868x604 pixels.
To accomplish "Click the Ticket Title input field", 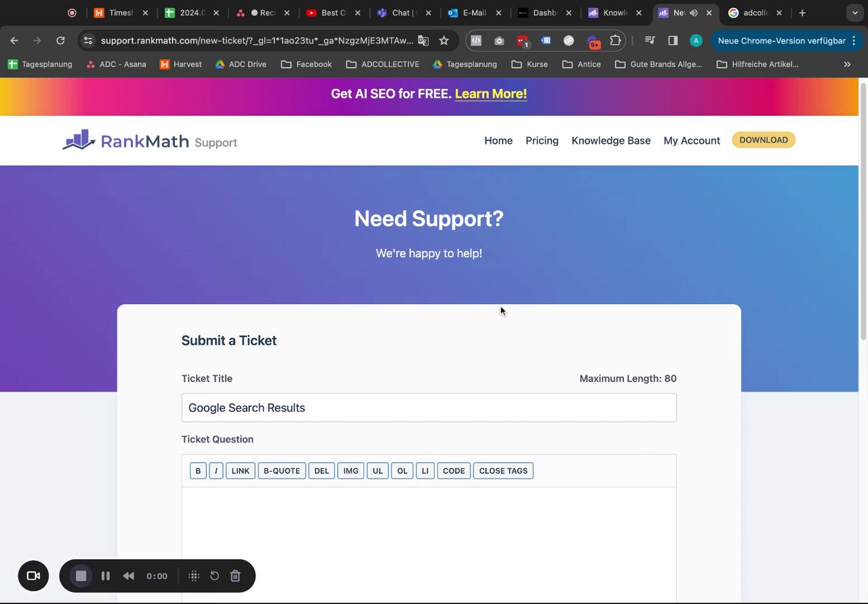I will [429, 408].
